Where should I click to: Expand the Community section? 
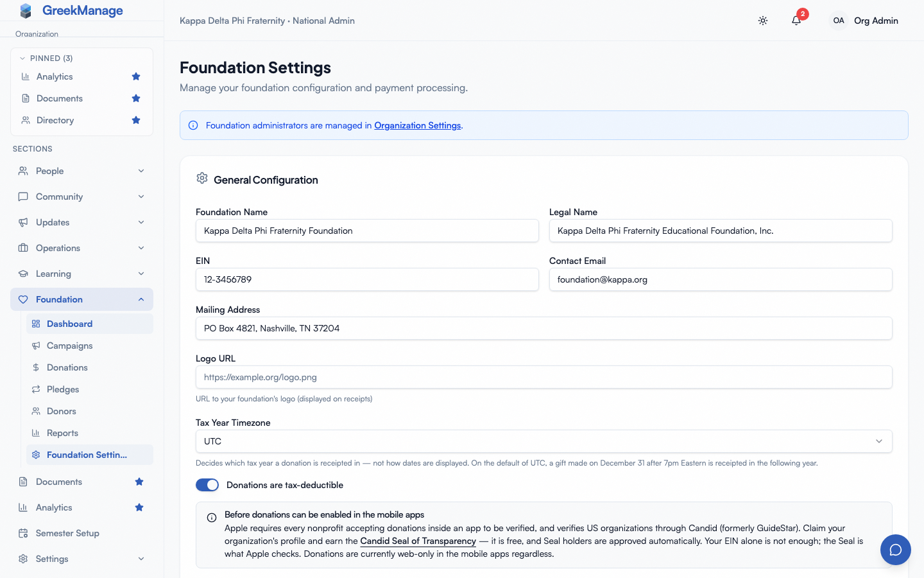tap(81, 197)
